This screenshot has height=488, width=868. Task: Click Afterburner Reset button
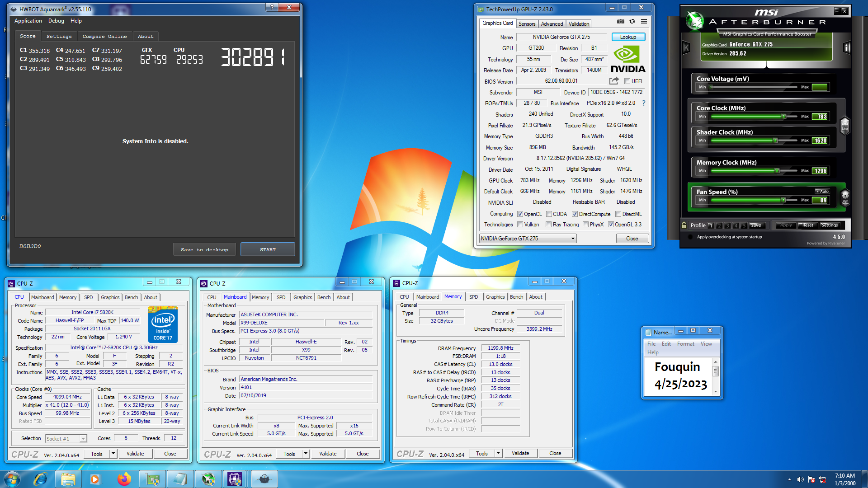(x=807, y=225)
